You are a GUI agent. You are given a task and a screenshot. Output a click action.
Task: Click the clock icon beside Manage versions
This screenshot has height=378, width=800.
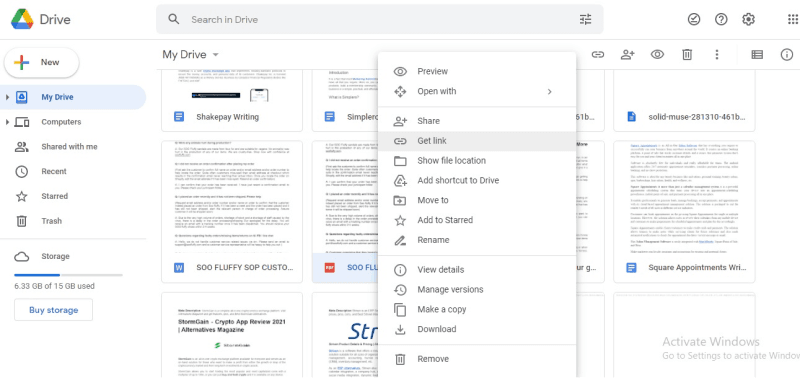point(400,290)
